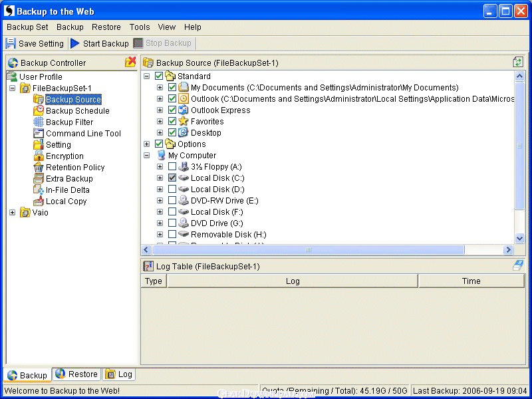
Task: Click the Outlook Express icon
Action: pyautogui.click(x=184, y=110)
